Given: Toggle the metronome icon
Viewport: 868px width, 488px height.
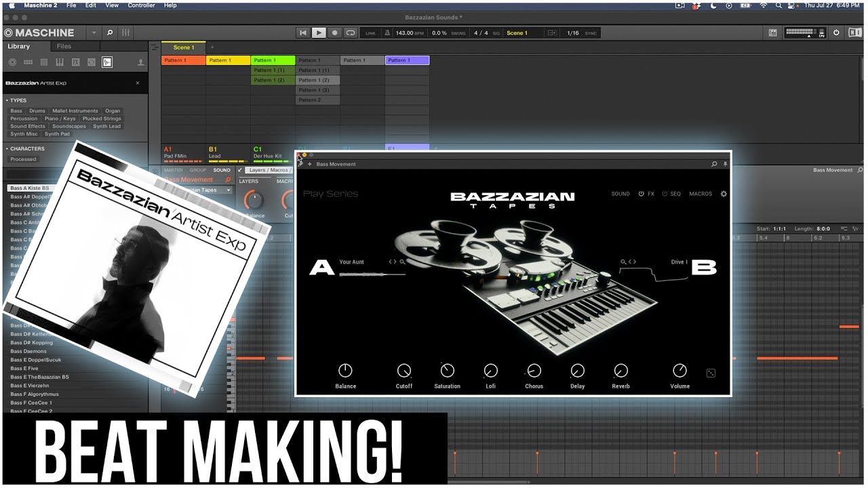Looking at the screenshot, I should [387, 33].
